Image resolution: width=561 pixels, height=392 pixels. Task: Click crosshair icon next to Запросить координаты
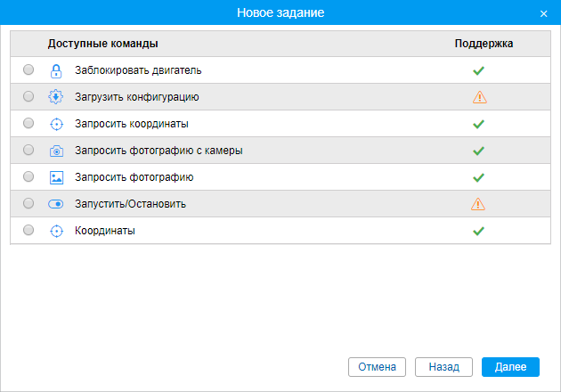pos(56,124)
